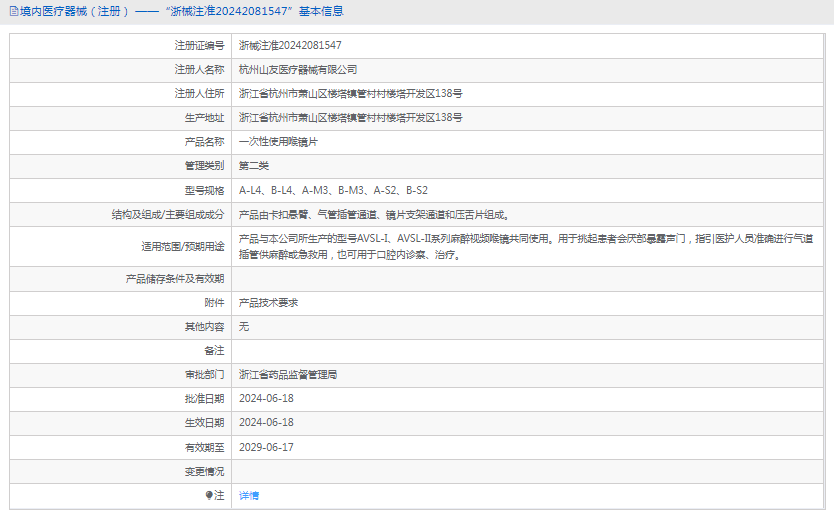Click the intended use text mentioning AVSL-I
The height and width of the screenshot is (516, 834).
click(x=526, y=247)
